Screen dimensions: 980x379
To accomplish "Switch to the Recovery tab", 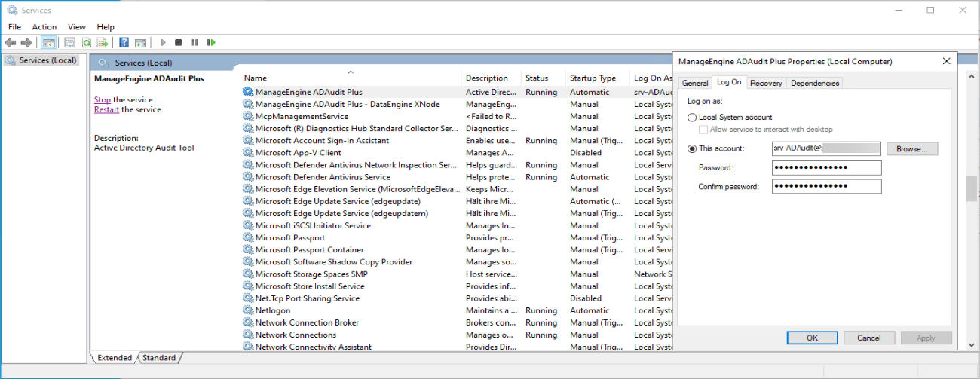I will pos(766,83).
